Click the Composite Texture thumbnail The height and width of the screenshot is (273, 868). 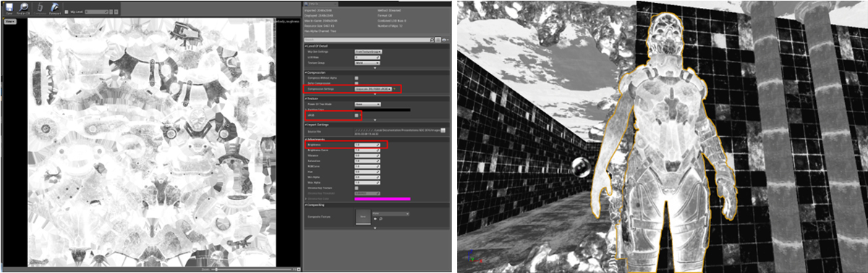click(x=363, y=217)
